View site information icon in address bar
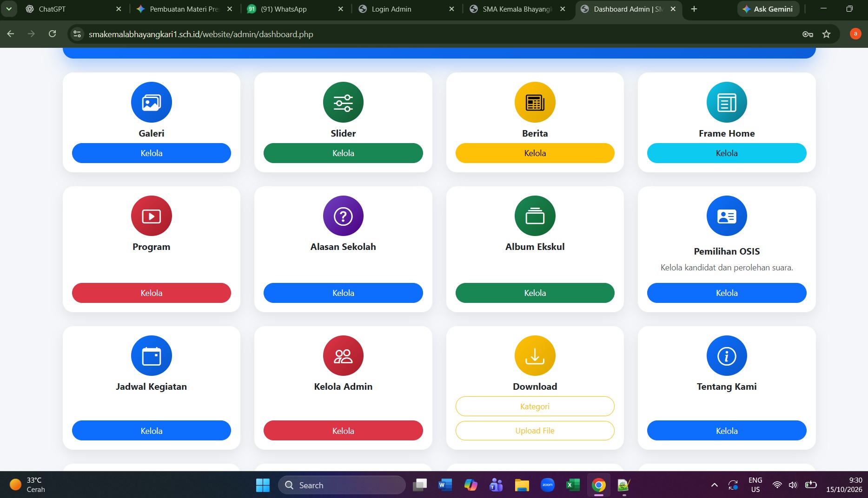 point(77,34)
